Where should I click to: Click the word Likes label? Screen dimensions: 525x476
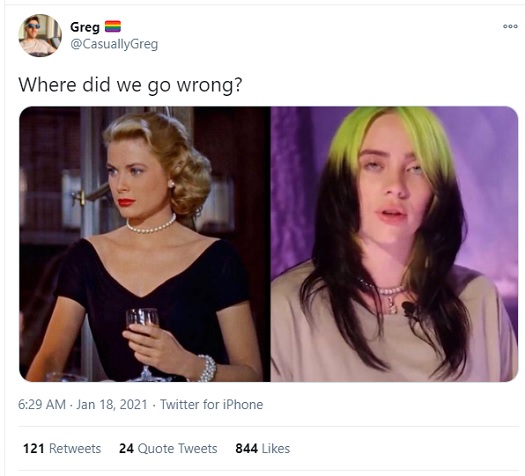click(276, 449)
